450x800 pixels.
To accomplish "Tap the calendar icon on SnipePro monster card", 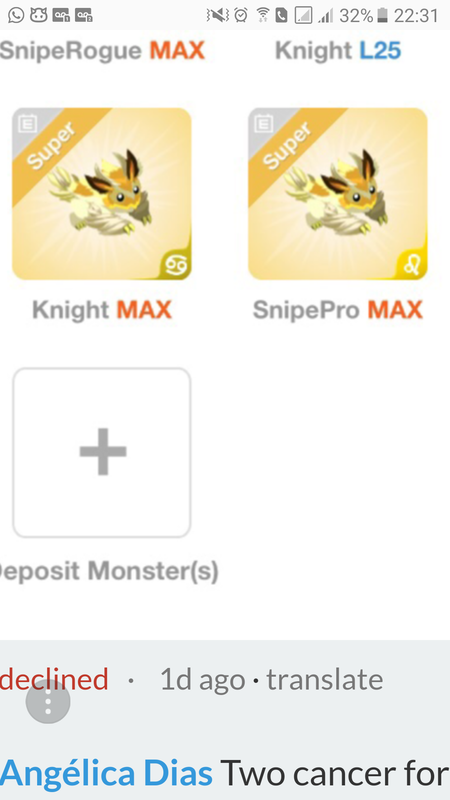I will (263, 123).
